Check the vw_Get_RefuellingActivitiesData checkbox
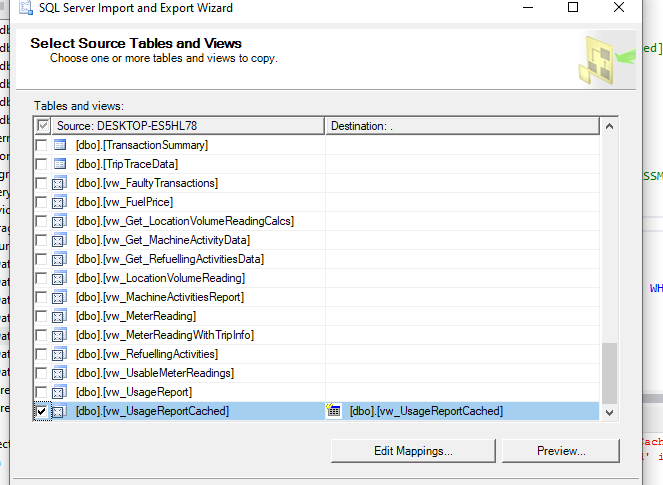 coord(41,260)
